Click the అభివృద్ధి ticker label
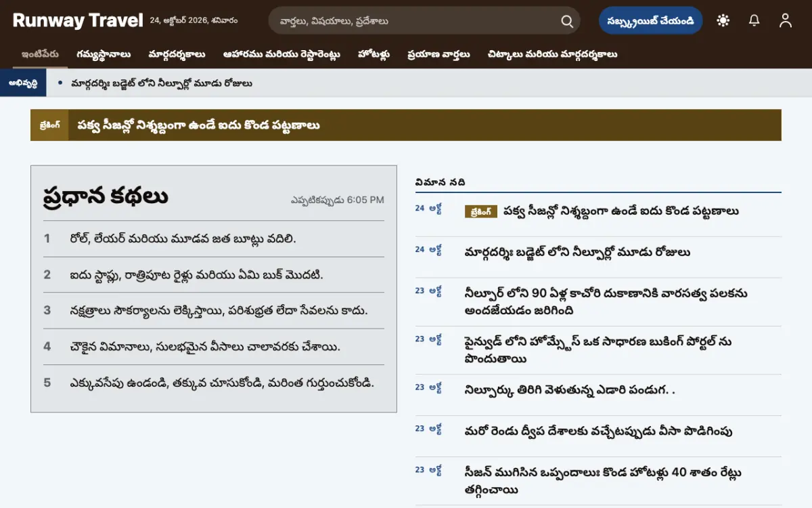Screen dimensions: 812x508 (23, 83)
